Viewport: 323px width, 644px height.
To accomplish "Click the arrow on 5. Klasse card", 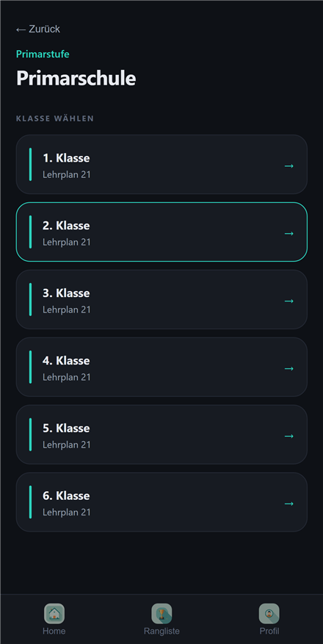I will (x=289, y=436).
